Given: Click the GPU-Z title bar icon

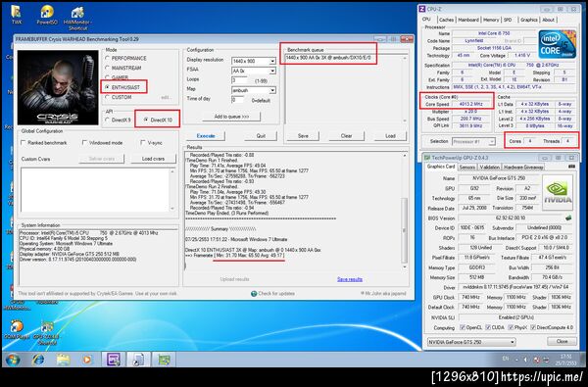Looking at the screenshot, I should [426, 158].
